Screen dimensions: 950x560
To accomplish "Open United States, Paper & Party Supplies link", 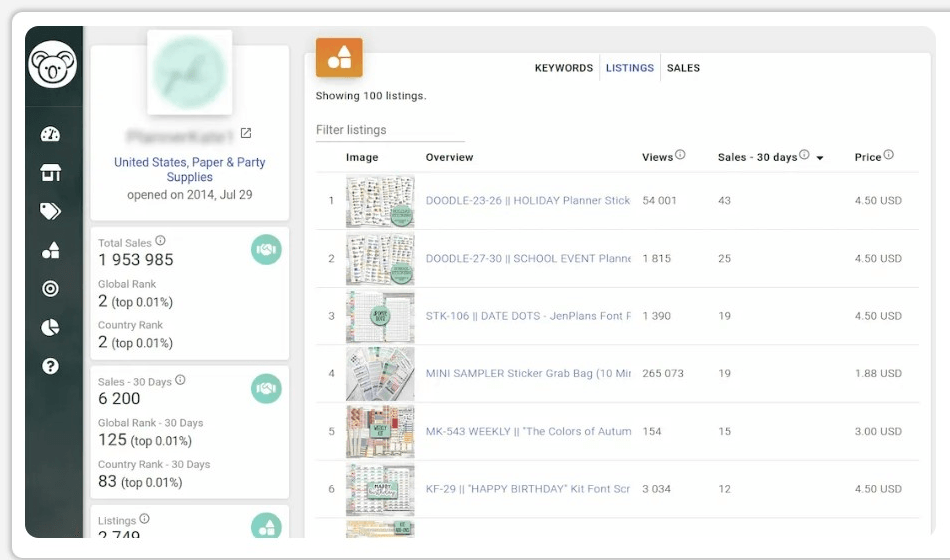I will (x=190, y=169).
